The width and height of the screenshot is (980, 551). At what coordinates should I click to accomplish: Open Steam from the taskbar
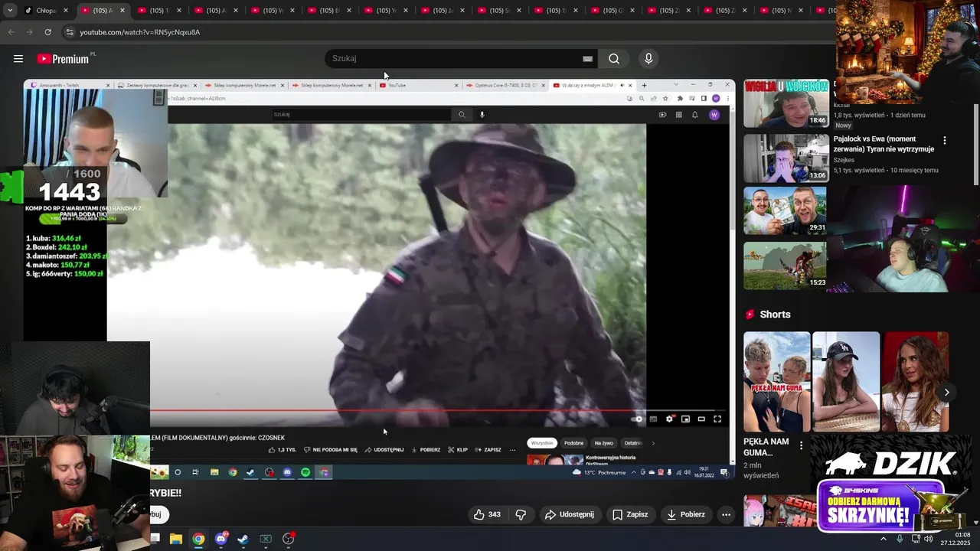point(243,539)
